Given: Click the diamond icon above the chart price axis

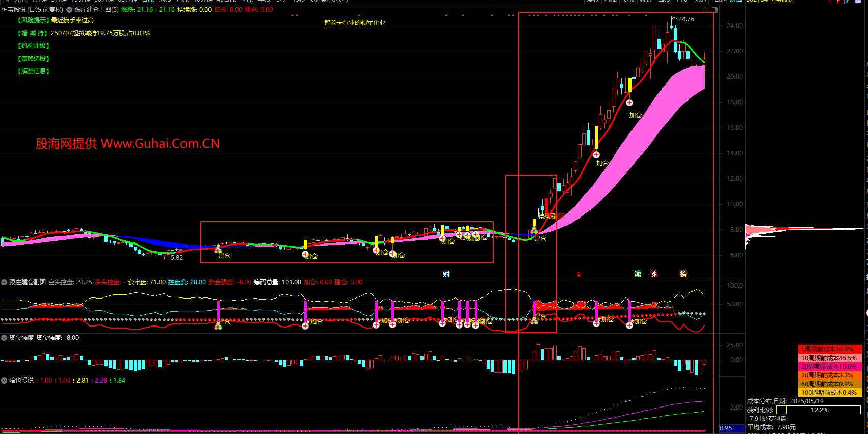Looking at the screenshot, I should point(705,10).
